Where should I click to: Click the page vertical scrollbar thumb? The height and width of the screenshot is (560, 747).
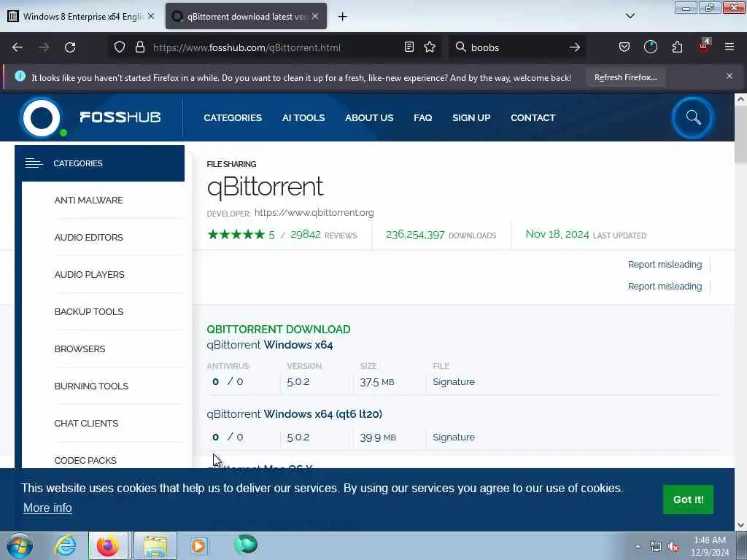740,136
